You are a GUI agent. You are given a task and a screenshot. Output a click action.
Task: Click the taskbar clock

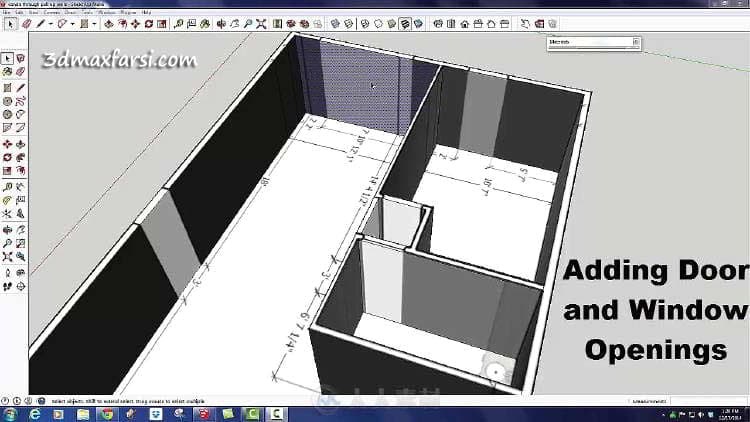click(x=730, y=414)
